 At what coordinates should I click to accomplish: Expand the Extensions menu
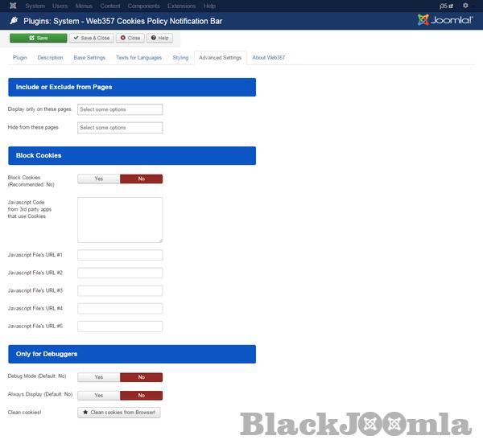tap(181, 6)
